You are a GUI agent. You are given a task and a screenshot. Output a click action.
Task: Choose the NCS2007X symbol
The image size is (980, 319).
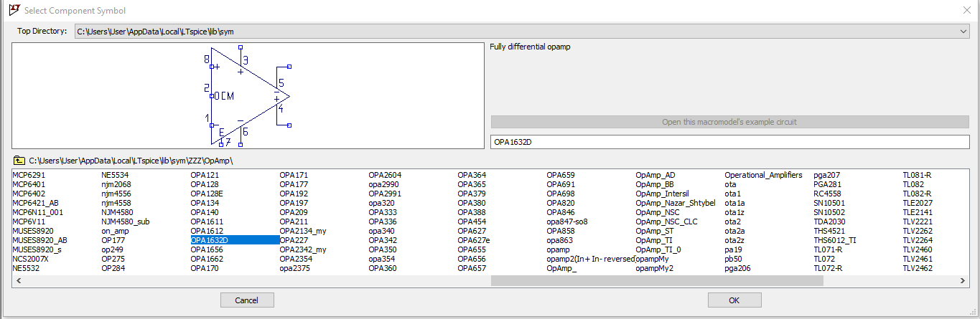click(x=32, y=259)
